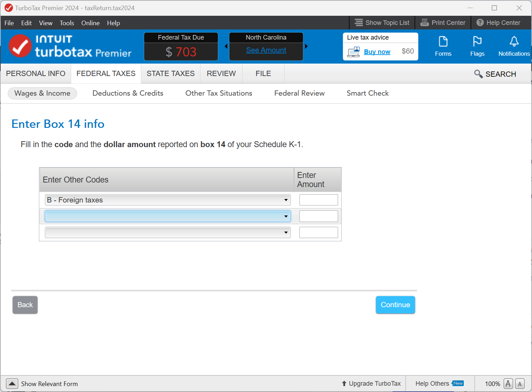Click the live tax advice laptop icon
This screenshot has width=532, height=392.
click(x=354, y=52)
